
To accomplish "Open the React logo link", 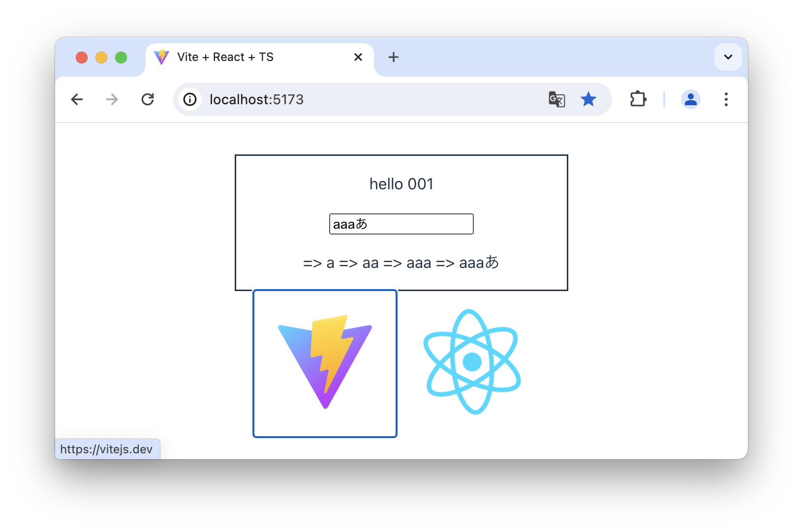I will tap(472, 362).
